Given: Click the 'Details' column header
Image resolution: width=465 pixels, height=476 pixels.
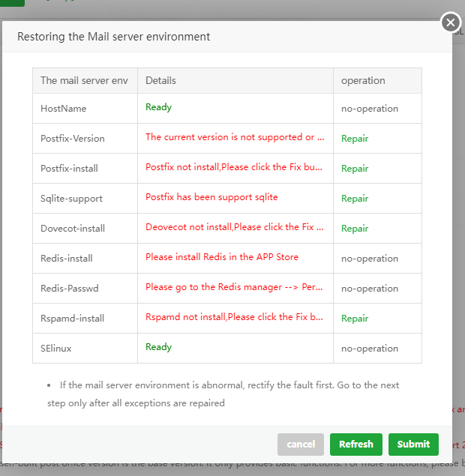Looking at the screenshot, I should coord(160,80).
